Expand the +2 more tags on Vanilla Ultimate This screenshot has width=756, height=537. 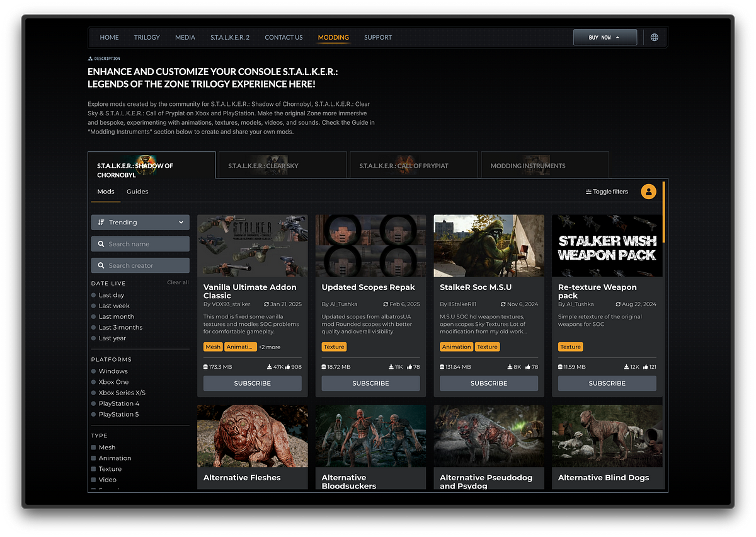270,347
